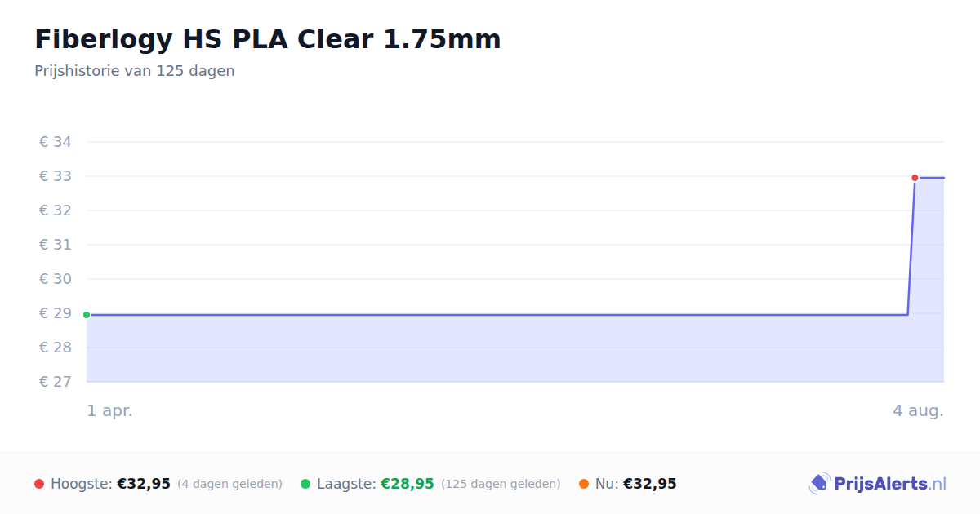Click the Fiberlogy HS PLA Clear 1.75mm title

pyautogui.click(x=268, y=38)
